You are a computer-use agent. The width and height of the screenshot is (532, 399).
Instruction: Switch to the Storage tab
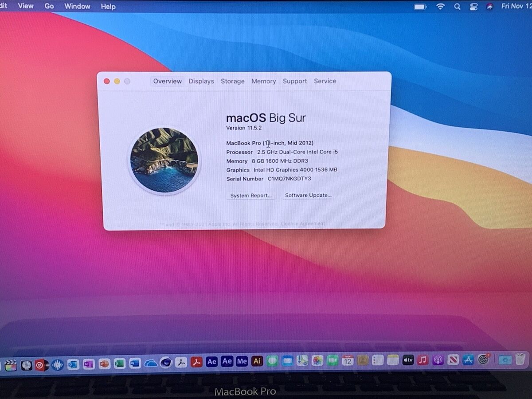point(233,81)
